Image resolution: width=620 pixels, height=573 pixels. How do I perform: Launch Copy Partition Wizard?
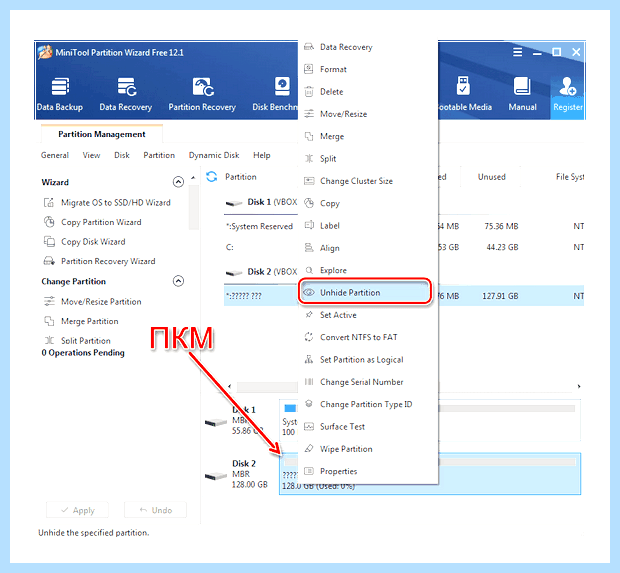tap(93, 222)
